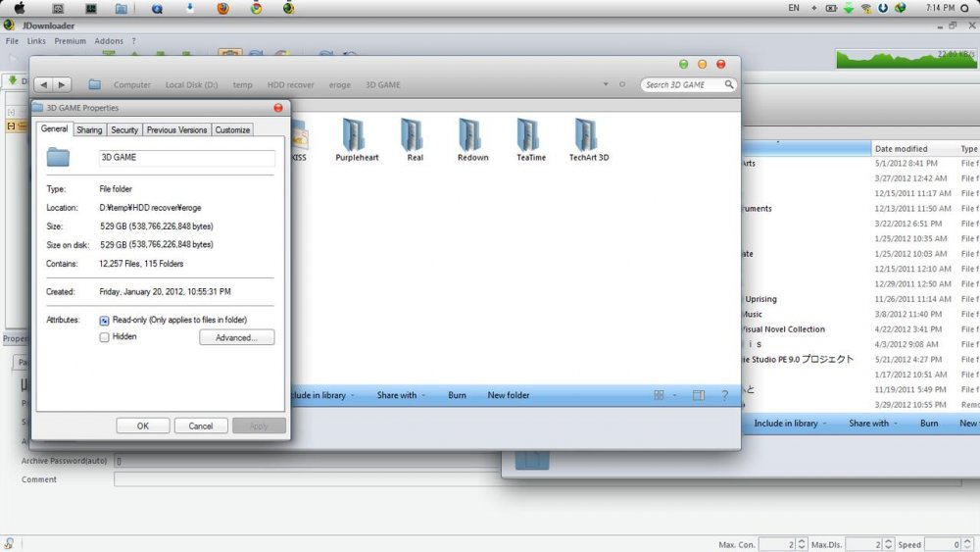The image size is (980, 552).
Task: Click the Max. Con. stepper arrows
Action: coord(802,544)
